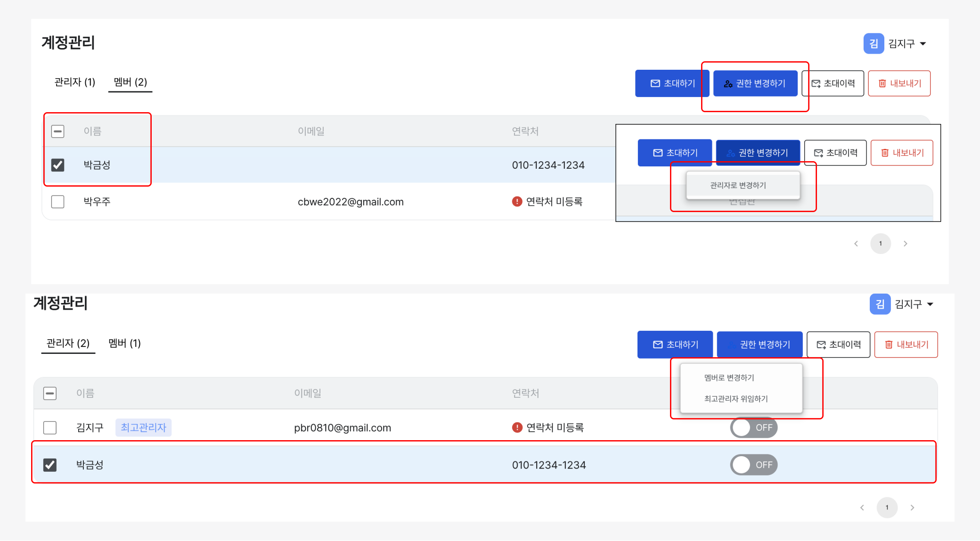Image resolution: width=980 pixels, height=541 pixels.
Task: Switch to the 관리자 (1) tab
Action: [74, 82]
